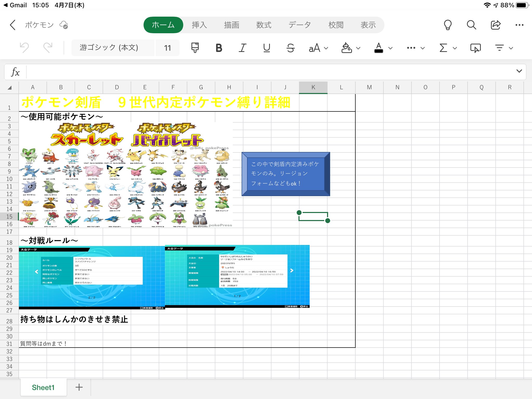The height and width of the screenshot is (399, 532).
Task: Switch to the 表示 tab
Action: [x=368, y=25]
